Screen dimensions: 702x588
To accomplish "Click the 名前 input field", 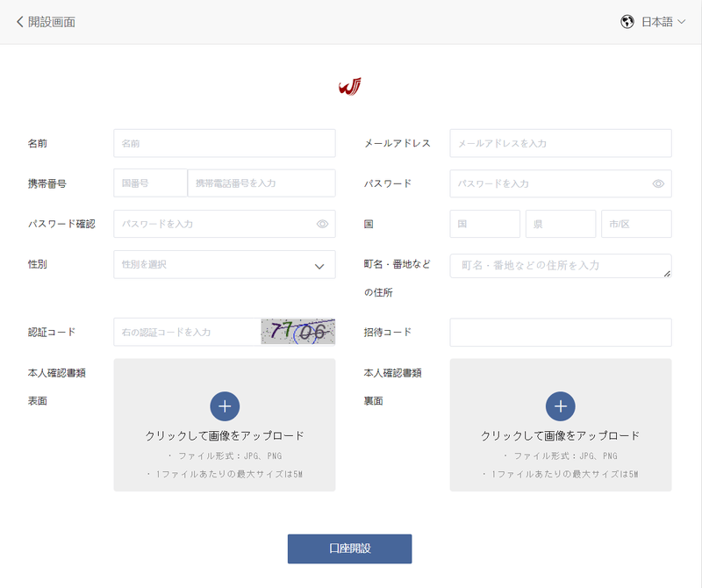I will coord(225,143).
